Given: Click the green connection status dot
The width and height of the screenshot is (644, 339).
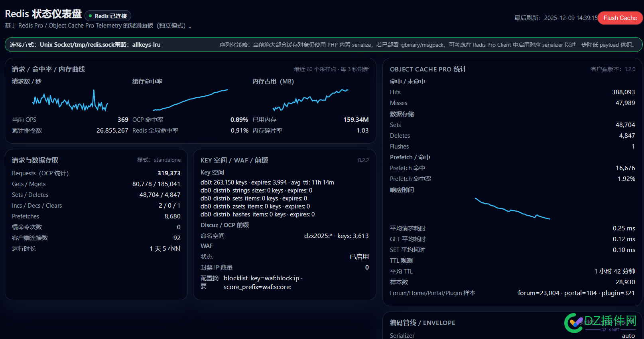Looking at the screenshot, I should point(91,16).
